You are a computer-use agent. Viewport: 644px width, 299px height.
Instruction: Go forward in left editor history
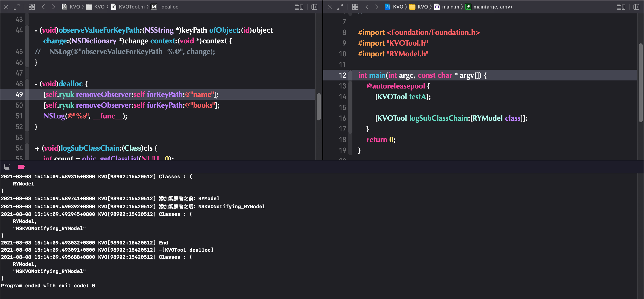coord(53,7)
